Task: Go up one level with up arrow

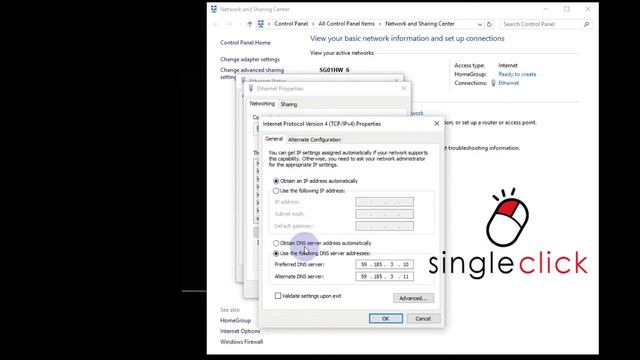Action: (250, 24)
